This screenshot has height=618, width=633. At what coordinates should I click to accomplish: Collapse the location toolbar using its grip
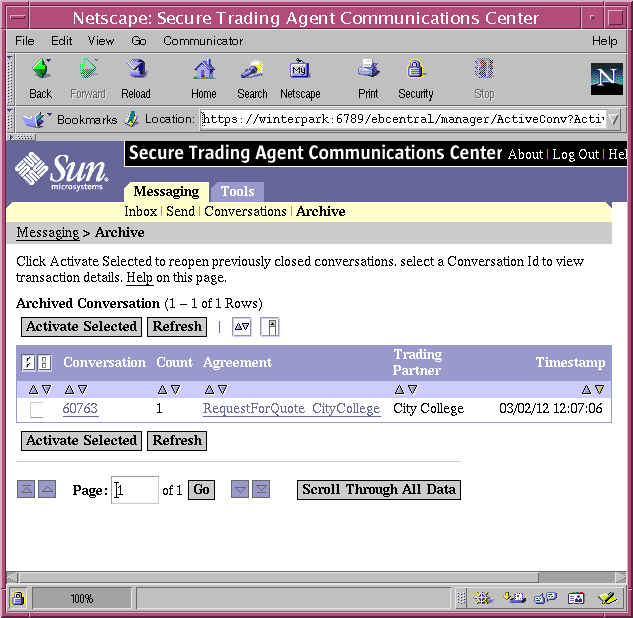(x=10, y=119)
